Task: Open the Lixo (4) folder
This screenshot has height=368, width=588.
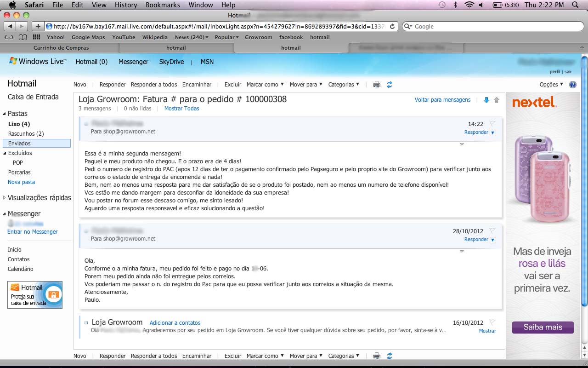Action: pyautogui.click(x=19, y=124)
